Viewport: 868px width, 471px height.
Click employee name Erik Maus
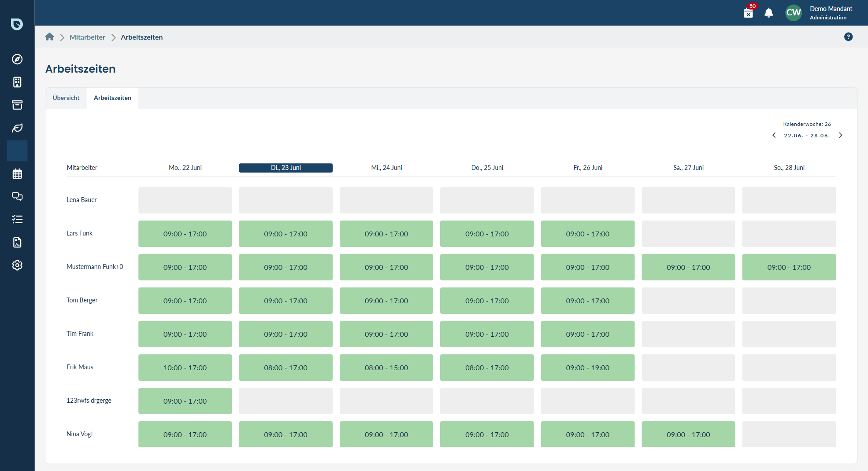tap(80, 367)
